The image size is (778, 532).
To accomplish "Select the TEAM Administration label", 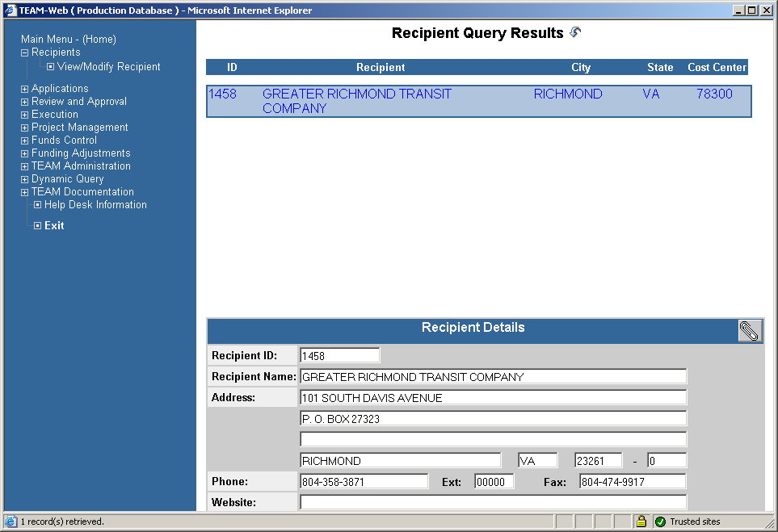I will coord(81,165).
